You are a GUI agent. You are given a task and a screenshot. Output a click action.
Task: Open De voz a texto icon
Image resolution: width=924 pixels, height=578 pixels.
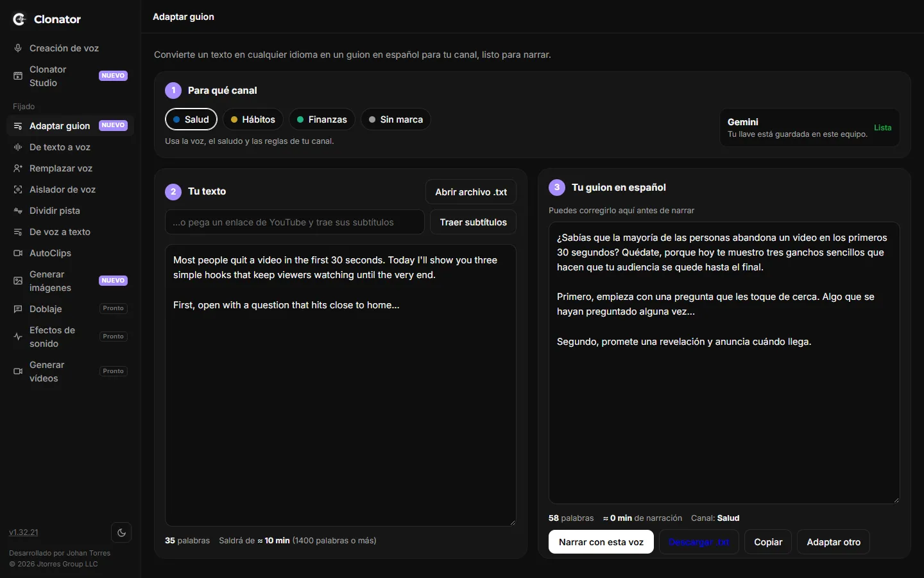(18, 232)
